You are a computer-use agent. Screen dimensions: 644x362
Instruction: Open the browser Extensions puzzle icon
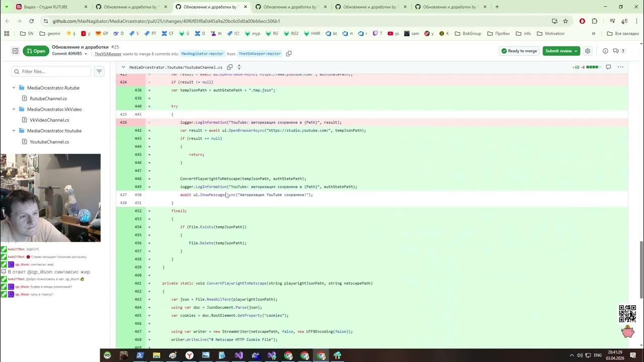pos(595,21)
